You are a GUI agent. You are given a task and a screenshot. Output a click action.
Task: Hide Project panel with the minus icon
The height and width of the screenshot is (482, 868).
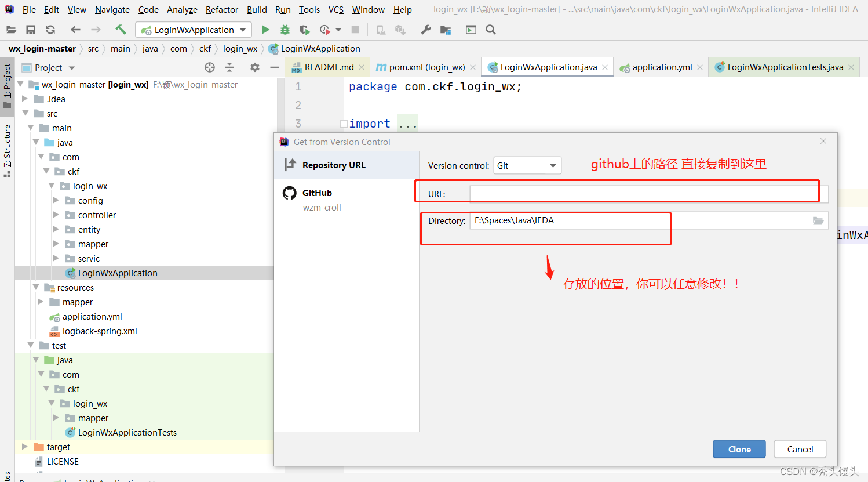click(x=275, y=67)
